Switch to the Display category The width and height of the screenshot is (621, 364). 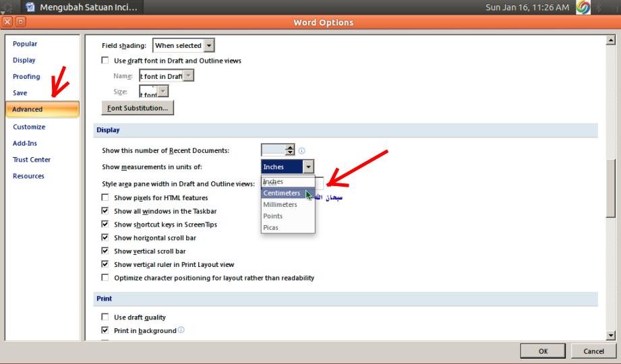tap(24, 60)
